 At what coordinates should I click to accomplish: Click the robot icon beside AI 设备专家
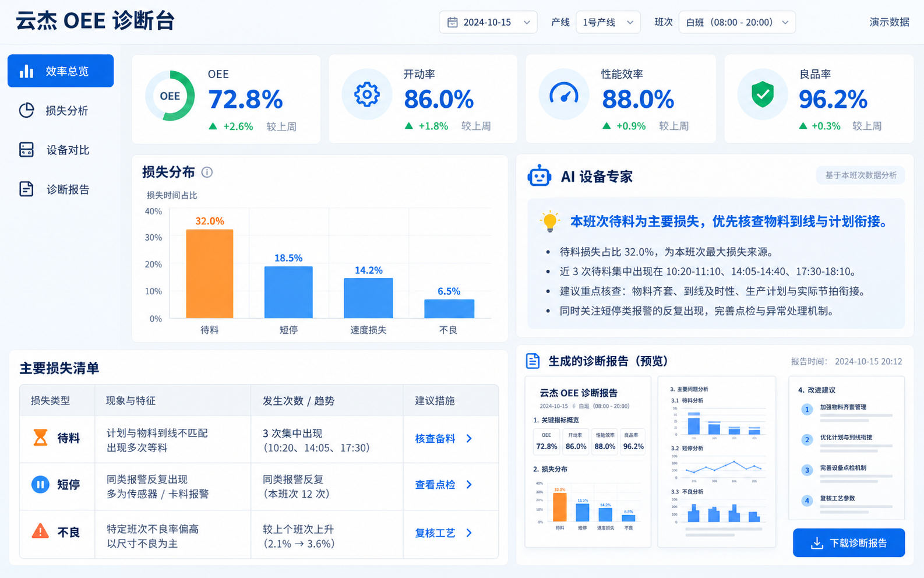pyautogui.click(x=539, y=176)
